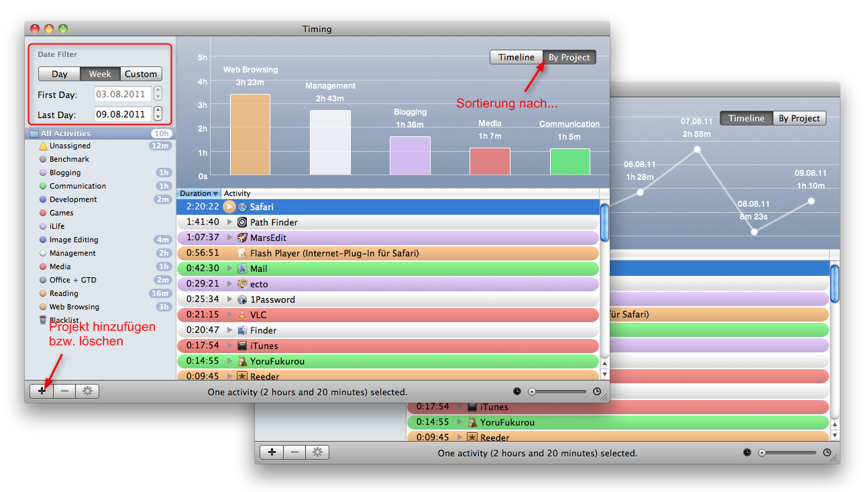This screenshot has width=868, height=492.
Task: Select the Development project in the sidebar
Action: pos(72,199)
